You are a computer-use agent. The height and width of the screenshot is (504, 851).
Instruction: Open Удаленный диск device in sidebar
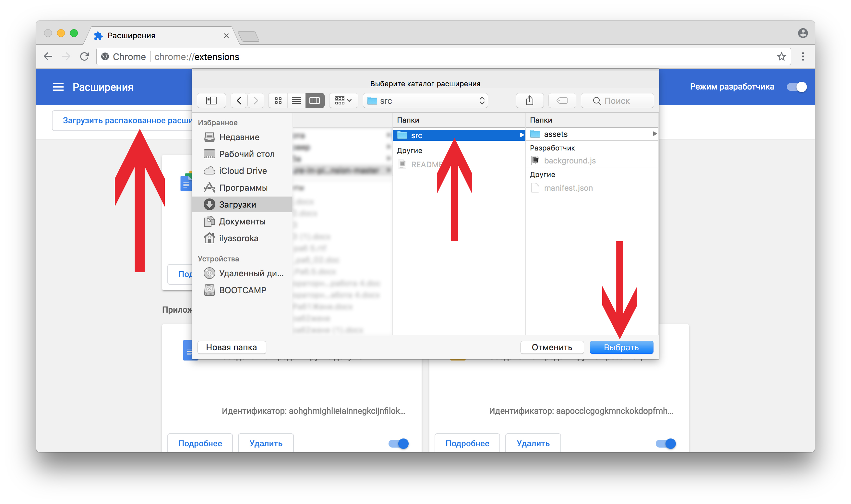coord(242,273)
